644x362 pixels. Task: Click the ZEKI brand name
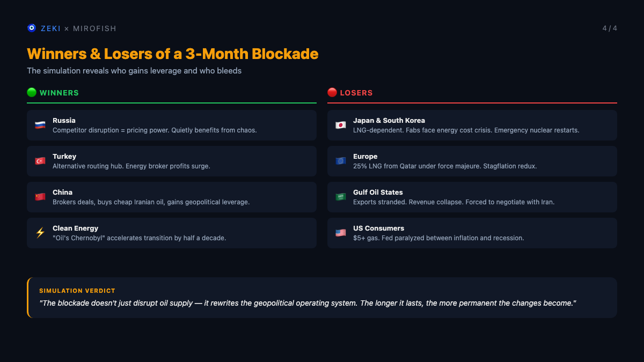[x=51, y=28]
